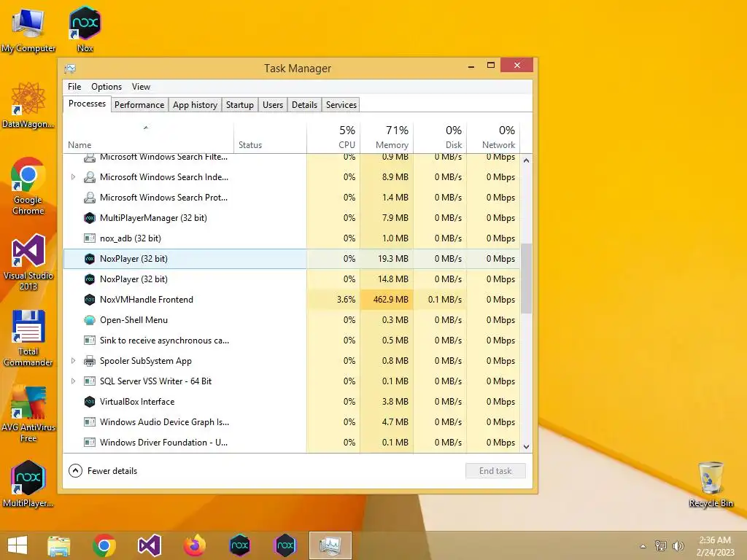The height and width of the screenshot is (560, 747).
Task: Click VirtualBox Interface process icon
Action: 90,402
